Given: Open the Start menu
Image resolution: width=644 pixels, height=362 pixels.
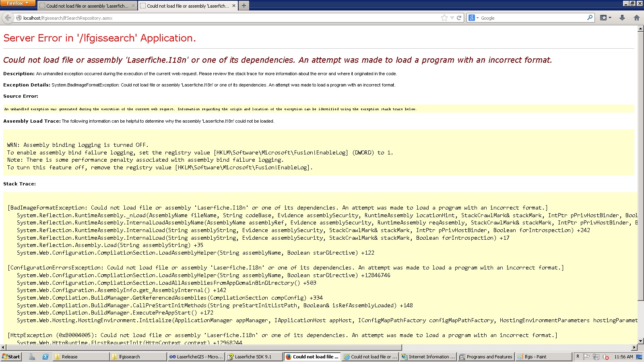Looking at the screenshot, I should click(11, 357).
